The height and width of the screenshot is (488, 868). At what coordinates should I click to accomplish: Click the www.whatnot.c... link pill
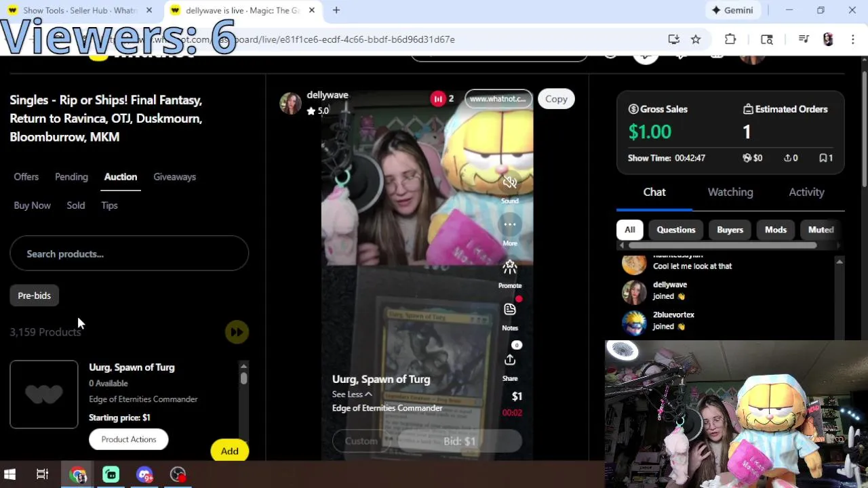click(x=498, y=99)
